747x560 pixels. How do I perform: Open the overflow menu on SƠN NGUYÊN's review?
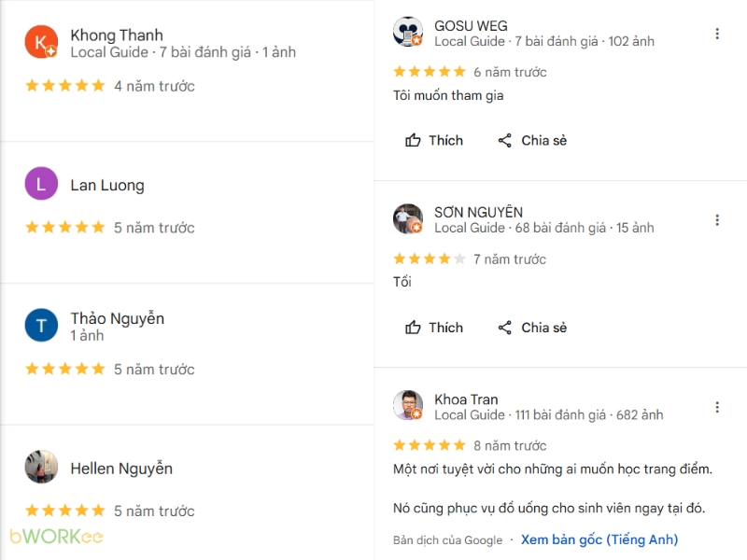tap(717, 219)
